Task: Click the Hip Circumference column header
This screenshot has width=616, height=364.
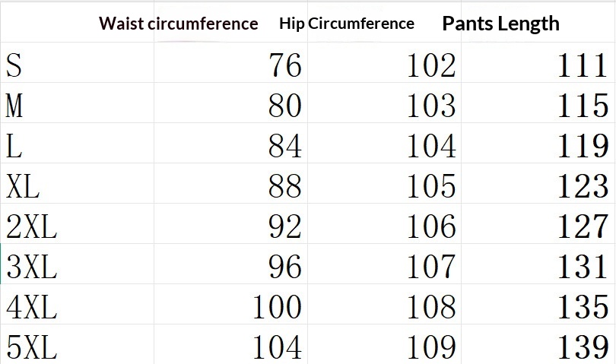Action: 347,24
